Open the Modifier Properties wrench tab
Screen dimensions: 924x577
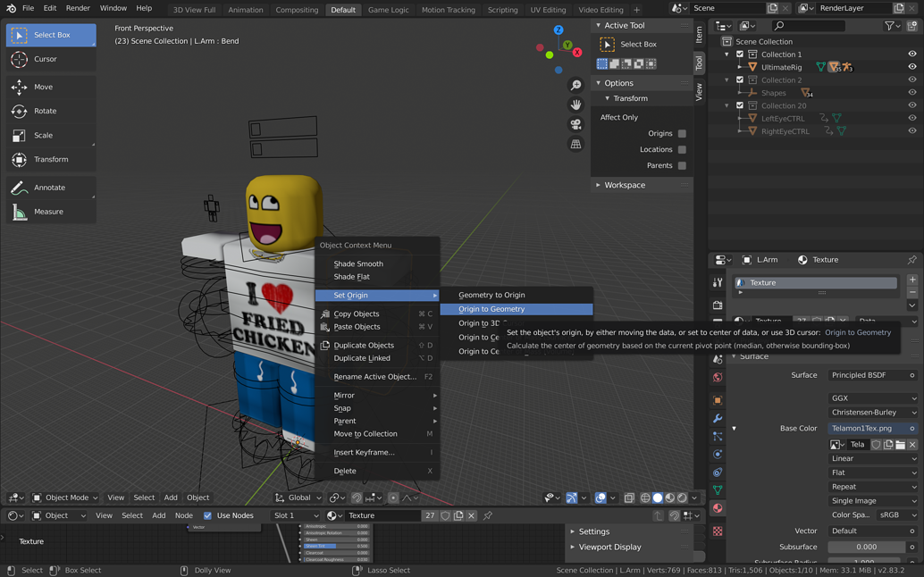(718, 418)
